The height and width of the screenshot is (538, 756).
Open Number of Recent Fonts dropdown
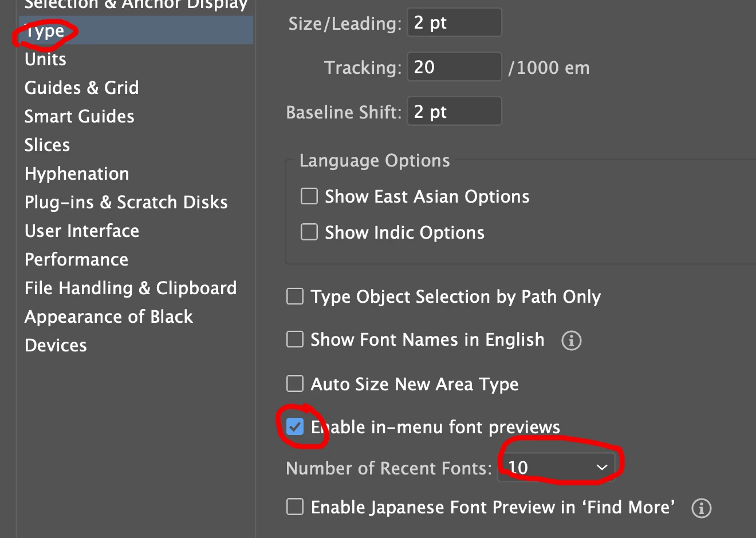[x=557, y=467]
